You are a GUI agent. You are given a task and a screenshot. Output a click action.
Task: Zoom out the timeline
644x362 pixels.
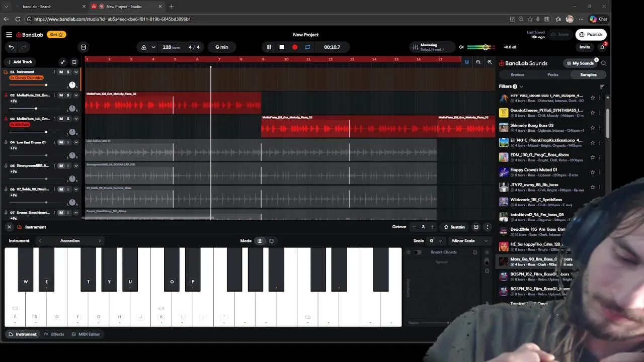(478, 62)
